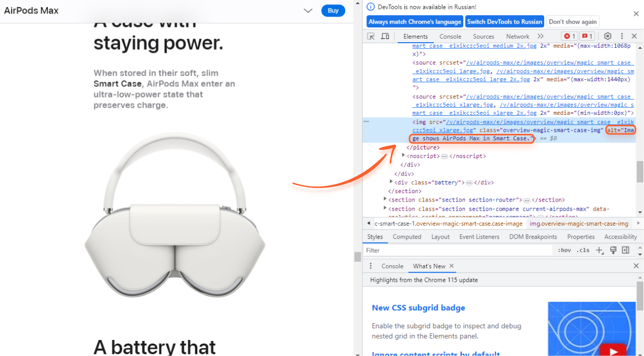Open the Sources tab
The width and height of the screenshot is (644, 356).
point(483,36)
